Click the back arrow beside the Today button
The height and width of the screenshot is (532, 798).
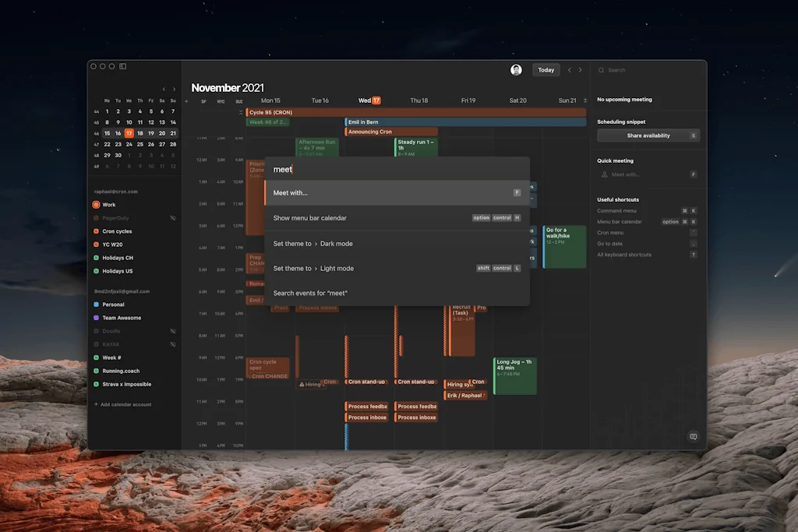(569, 70)
